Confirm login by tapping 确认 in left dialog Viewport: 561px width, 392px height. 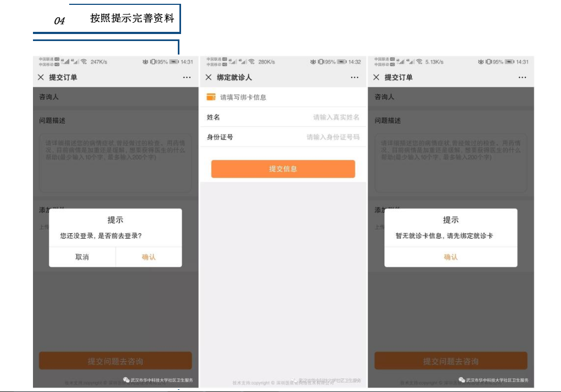coord(149,257)
